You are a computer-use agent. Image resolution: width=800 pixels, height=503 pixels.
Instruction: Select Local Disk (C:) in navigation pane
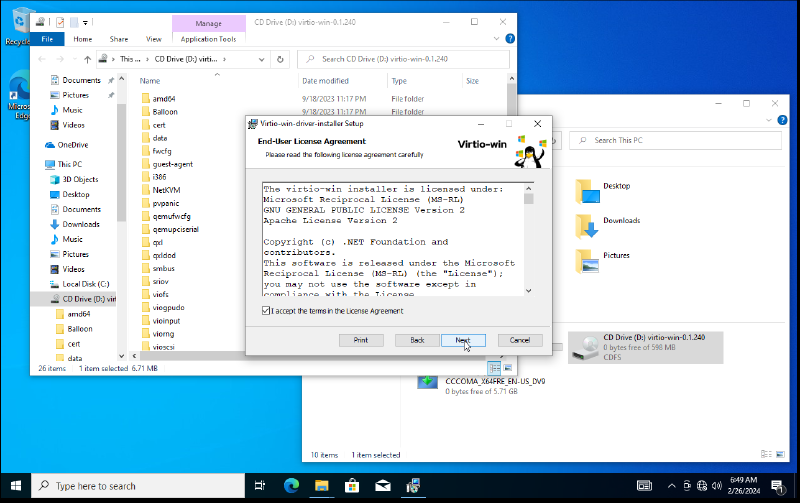pos(85,284)
